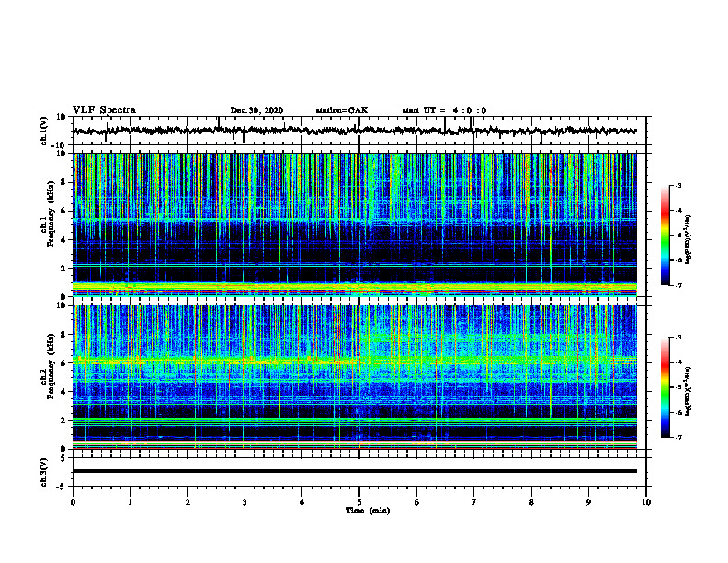Click the ch.3 flat black voltage trace

coord(354,471)
